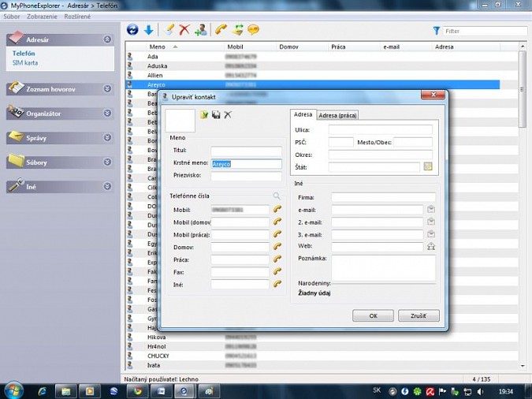Open the Správy sidebar panel
Viewport: 532px width, 399px height.
[60, 138]
